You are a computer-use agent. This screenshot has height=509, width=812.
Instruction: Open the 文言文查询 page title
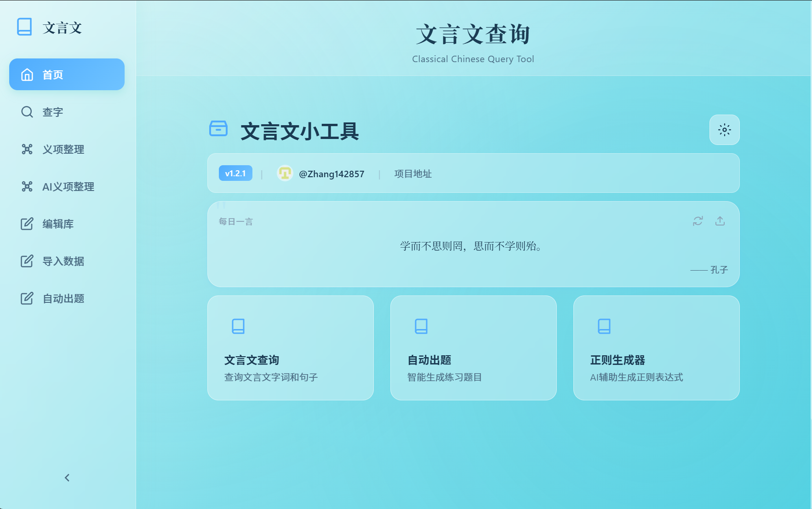click(x=473, y=35)
